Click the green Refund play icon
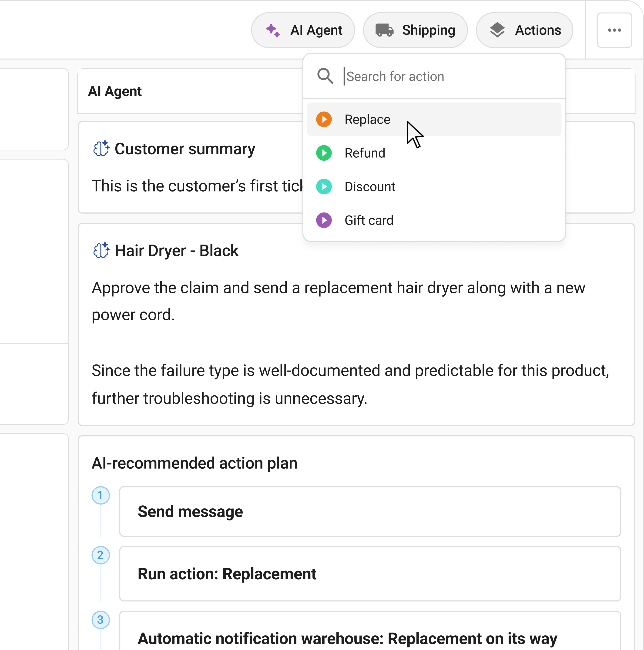Image resolution: width=644 pixels, height=650 pixels. tap(324, 153)
